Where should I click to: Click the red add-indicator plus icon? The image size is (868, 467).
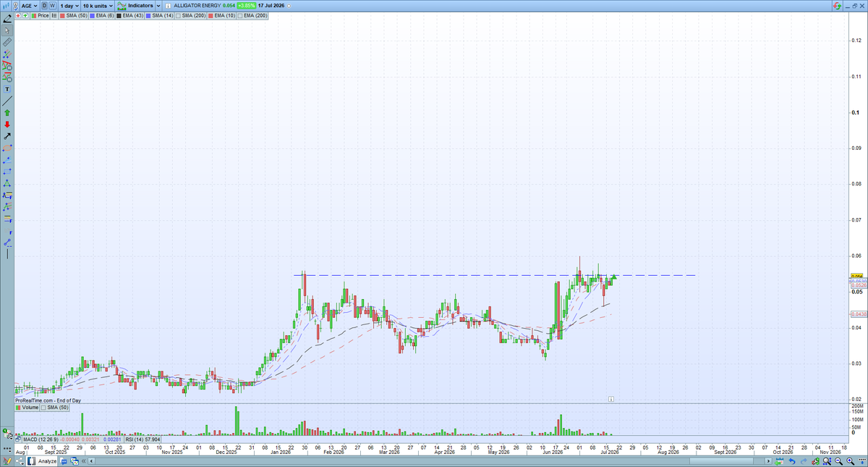[18, 15]
